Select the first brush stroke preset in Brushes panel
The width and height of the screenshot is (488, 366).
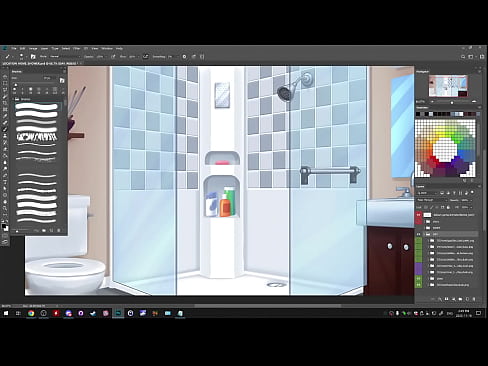coord(37,107)
